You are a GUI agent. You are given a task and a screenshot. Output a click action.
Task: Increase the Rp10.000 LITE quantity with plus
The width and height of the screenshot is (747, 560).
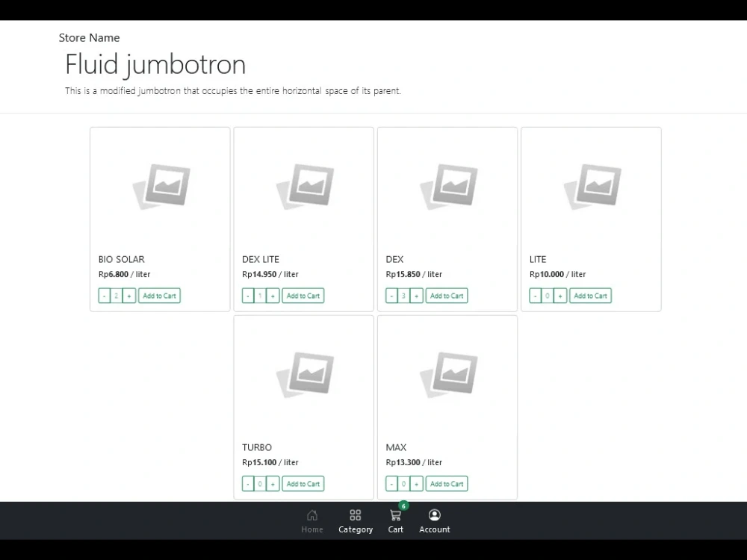tap(560, 296)
